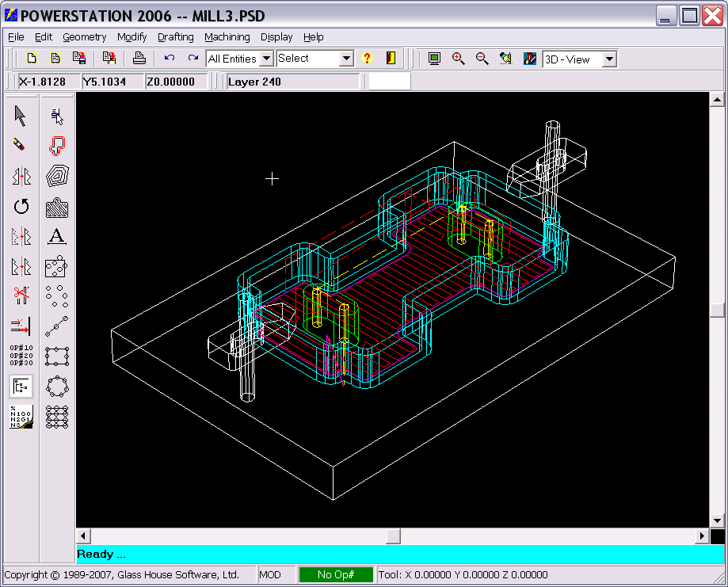This screenshot has height=587, width=728.
Task: Click the text engraving A tool
Action: pos(57,236)
